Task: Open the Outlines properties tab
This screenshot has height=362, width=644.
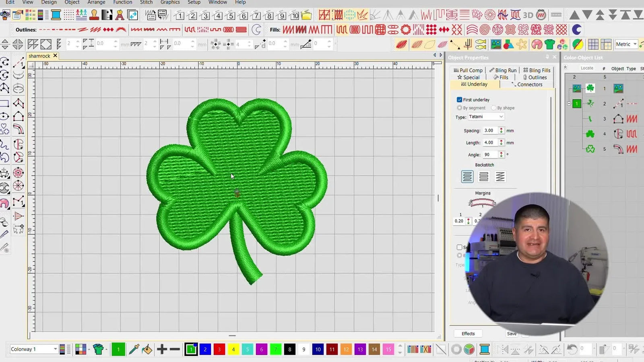Action: [x=535, y=77]
